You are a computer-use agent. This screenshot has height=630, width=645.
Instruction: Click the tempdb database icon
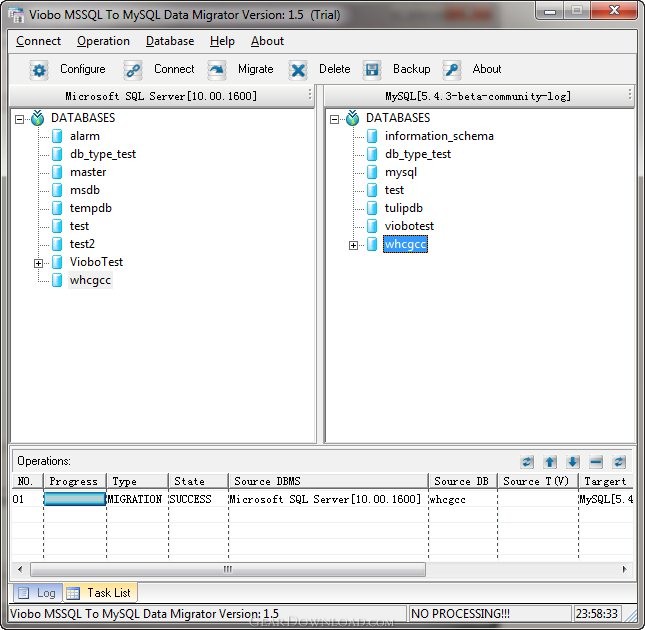click(x=57, y=208)
